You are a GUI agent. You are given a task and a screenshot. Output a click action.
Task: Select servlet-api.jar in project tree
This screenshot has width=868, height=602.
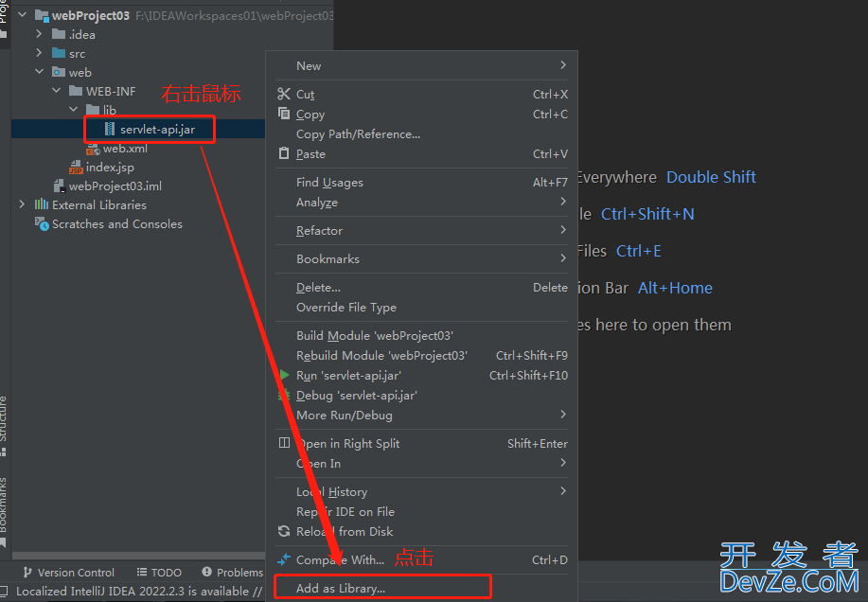(x=157, y=129)
